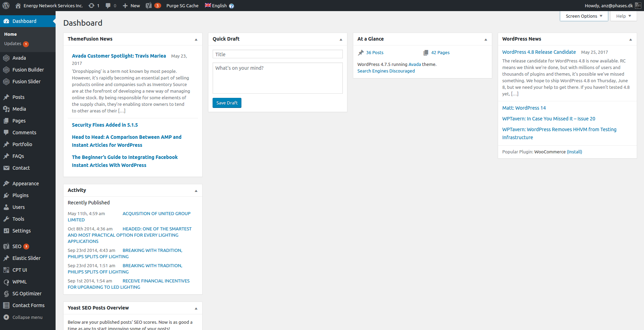Open ACQUISITION OF UNITED GROUP LIMITED post
Viewport: 644px width, 330px height.
coord(129,217)
